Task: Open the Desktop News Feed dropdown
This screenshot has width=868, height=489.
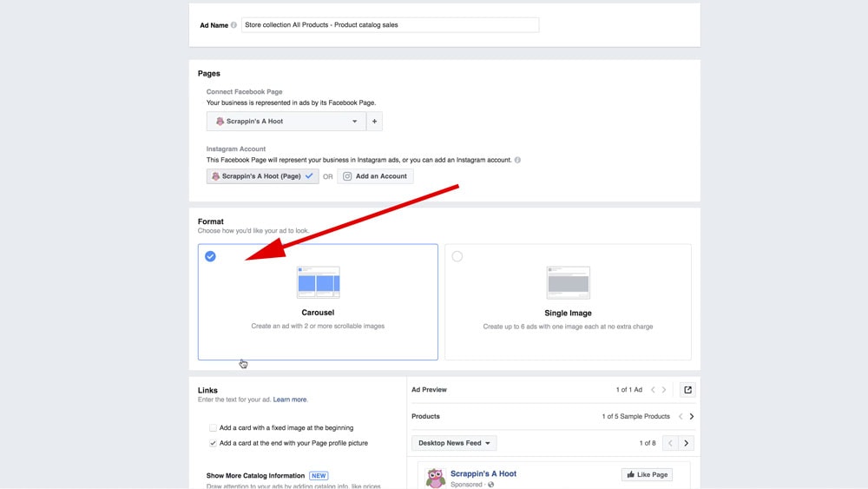Action: [454, 443]
